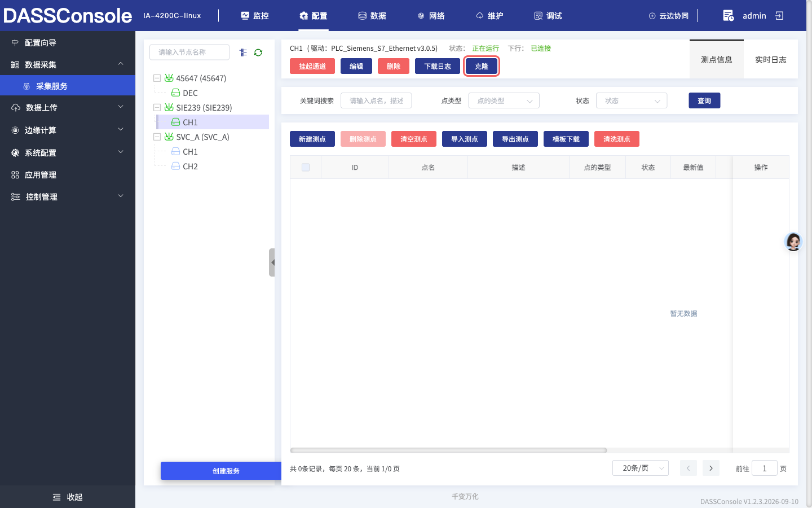This screenshot has width=812, height=508.
Task: Click the 下载日志 button
Action: (438, 66)
